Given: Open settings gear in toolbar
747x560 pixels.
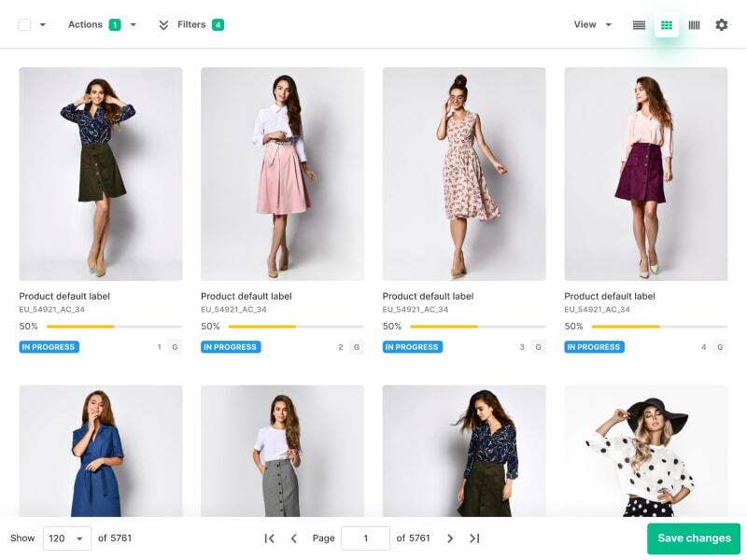Looking at the screenshot, I should pos(722,25).
